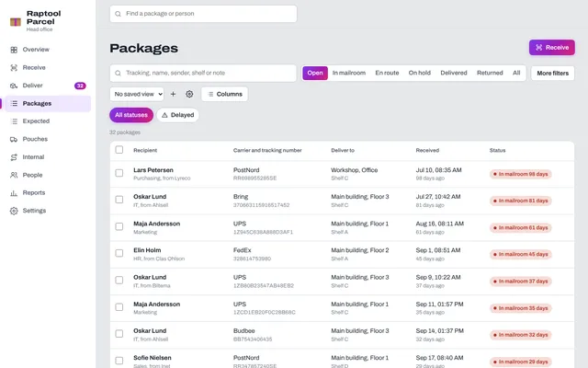The image size is (588, 368).
Task: Switch to In mailroom tab
Action: coord(349,74)
